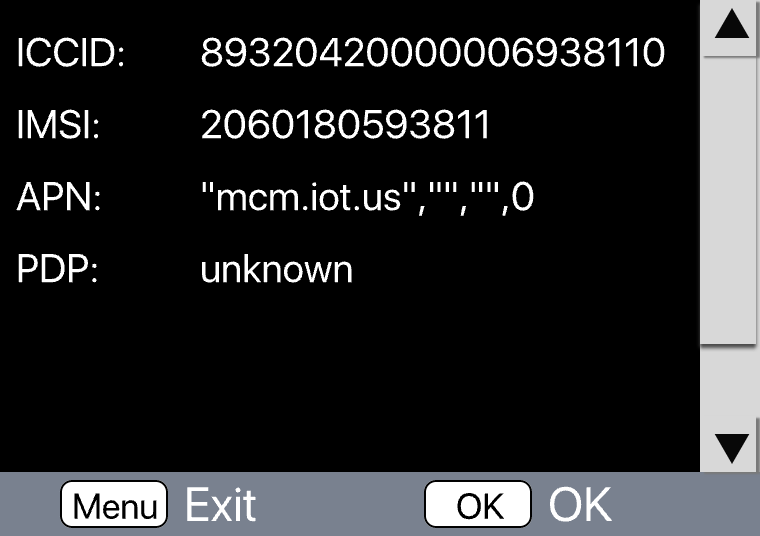
Task: Select the ICCID number value
Action: (x=432, y=52)
